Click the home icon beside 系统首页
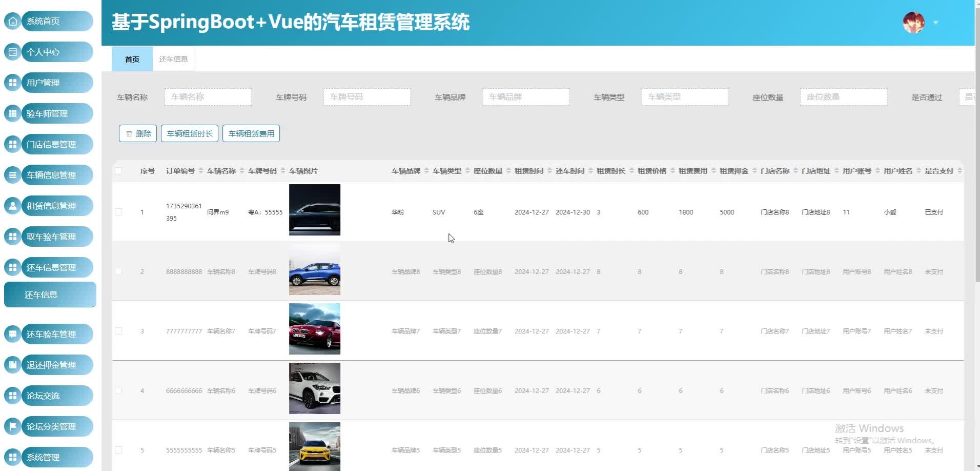 pos(13,21)
